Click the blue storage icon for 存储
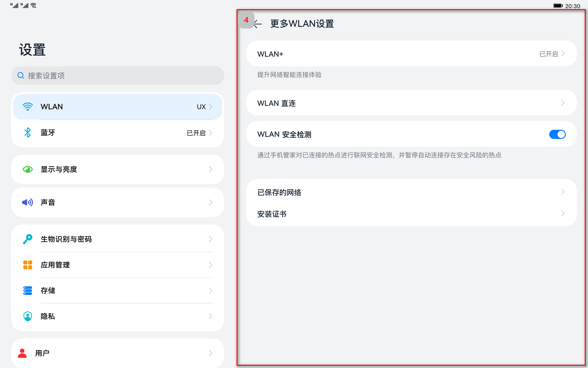588x368 pixels. (x=28, y=291)
